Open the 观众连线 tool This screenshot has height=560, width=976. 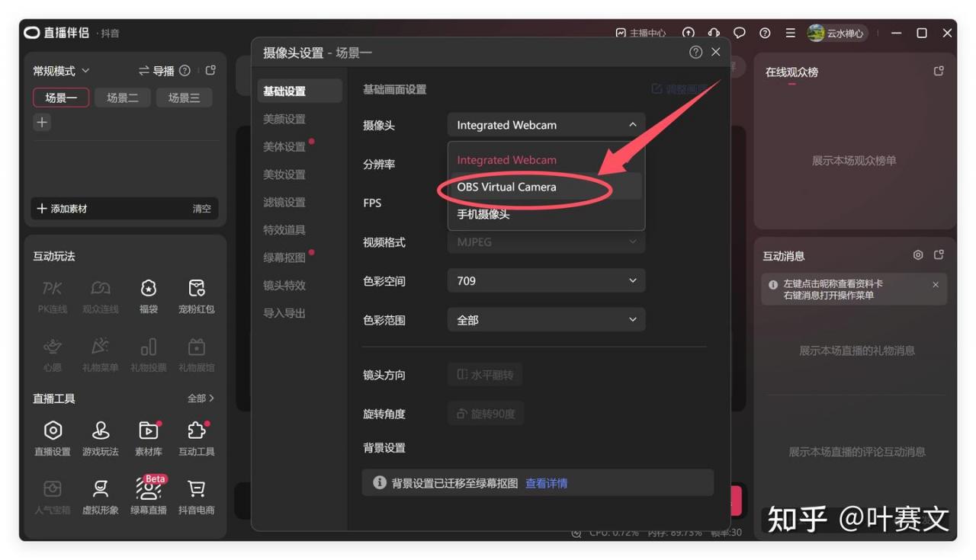(x=101, y=295)
